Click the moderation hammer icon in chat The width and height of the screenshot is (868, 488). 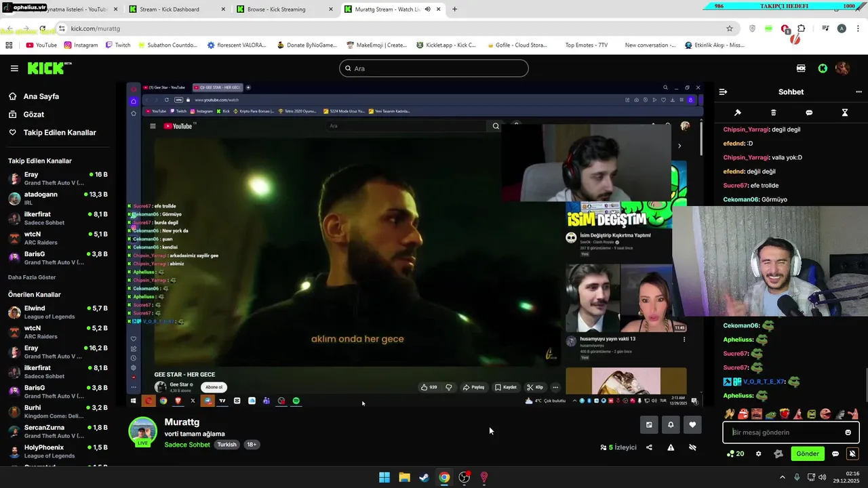coord(738,113)
